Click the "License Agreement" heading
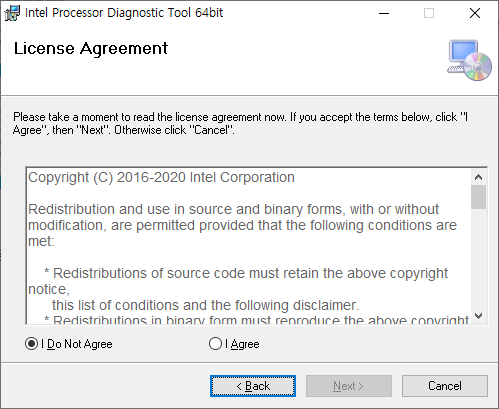Viewport: 499px width, 409px height. tap(91, 48)
